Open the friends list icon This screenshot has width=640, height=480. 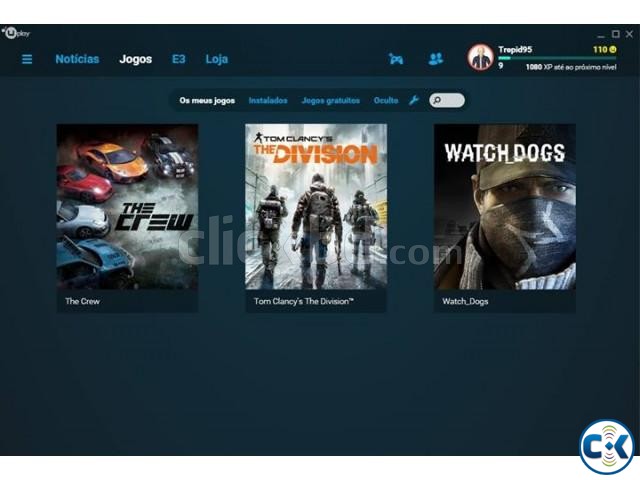435,59
